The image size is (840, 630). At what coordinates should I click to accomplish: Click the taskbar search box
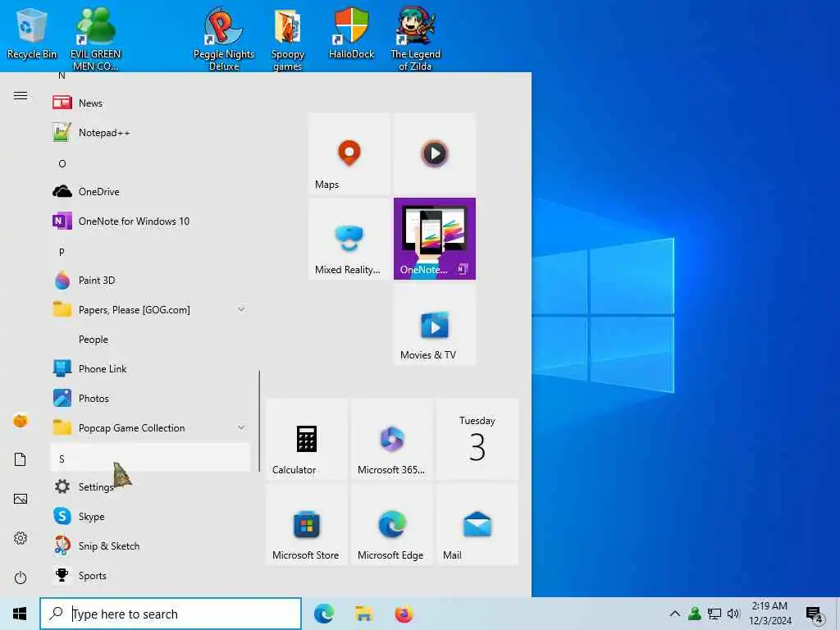[171, 614]
